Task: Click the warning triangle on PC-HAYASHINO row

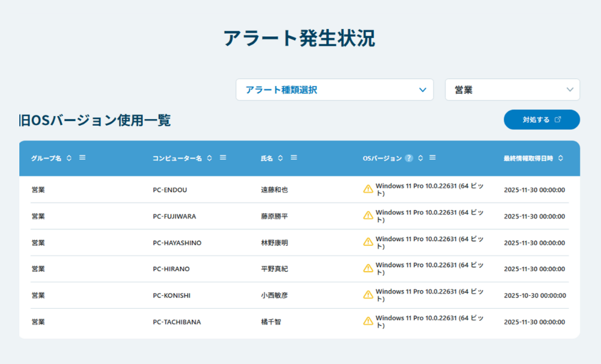Action: pos(368,242)
